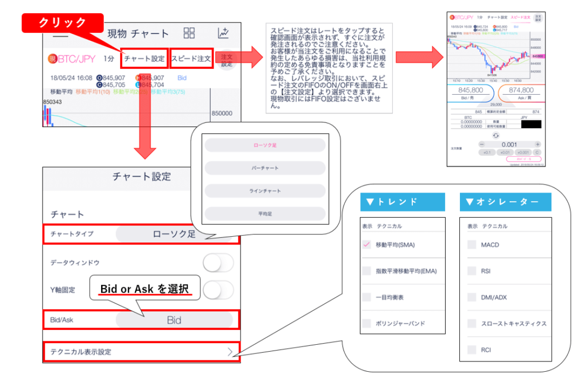The width and height of the screenshot is (588, 385).
Task: Click the orange 現 BTC/JPY currency pair icon
Action: tap(52, 59)
